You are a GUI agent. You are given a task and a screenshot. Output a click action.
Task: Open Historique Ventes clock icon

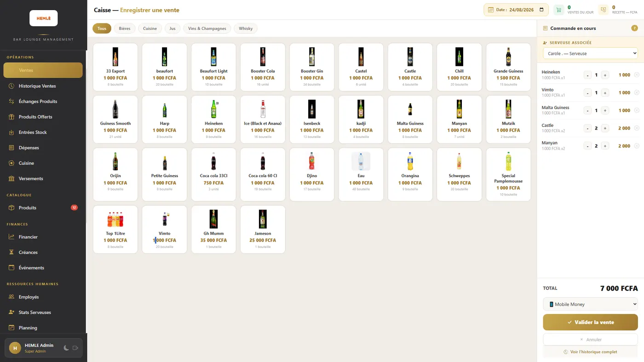[11, 86]
